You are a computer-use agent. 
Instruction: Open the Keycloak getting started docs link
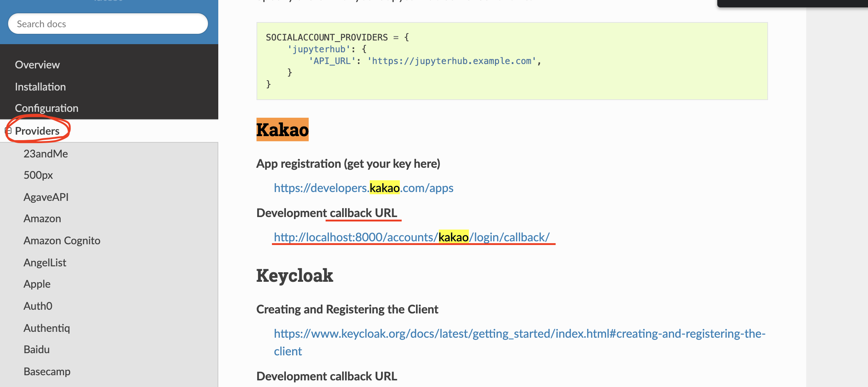point(520,342)
